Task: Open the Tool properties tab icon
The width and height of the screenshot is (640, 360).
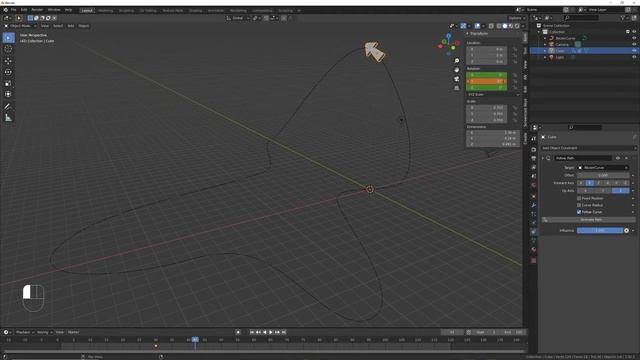Action: [x=533, y=139]
